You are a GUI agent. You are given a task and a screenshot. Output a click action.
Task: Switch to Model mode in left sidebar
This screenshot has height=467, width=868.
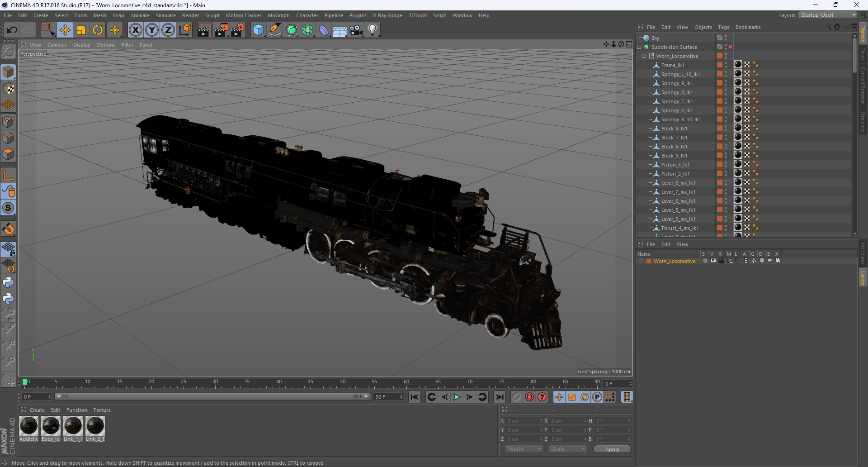point(9,72)
